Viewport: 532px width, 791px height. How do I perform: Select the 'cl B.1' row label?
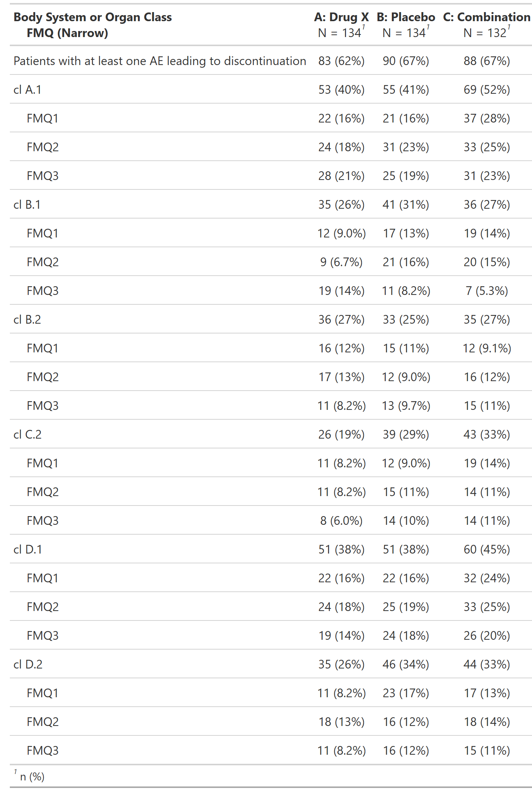tap(27, 205)
